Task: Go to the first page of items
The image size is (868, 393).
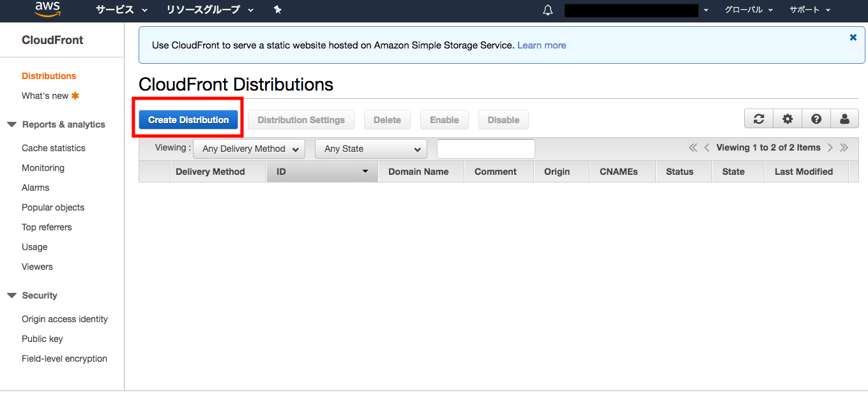Action: coord(693,147)
